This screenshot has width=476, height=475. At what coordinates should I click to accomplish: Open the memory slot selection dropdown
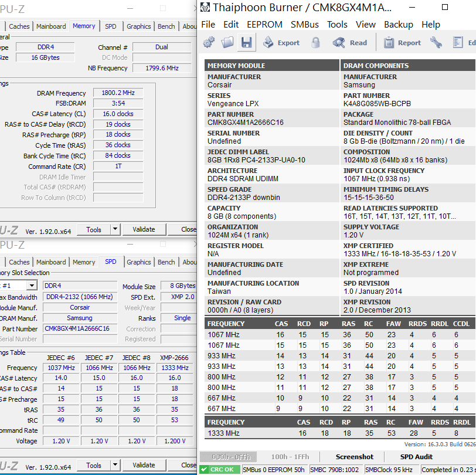[x=32, y=286]
